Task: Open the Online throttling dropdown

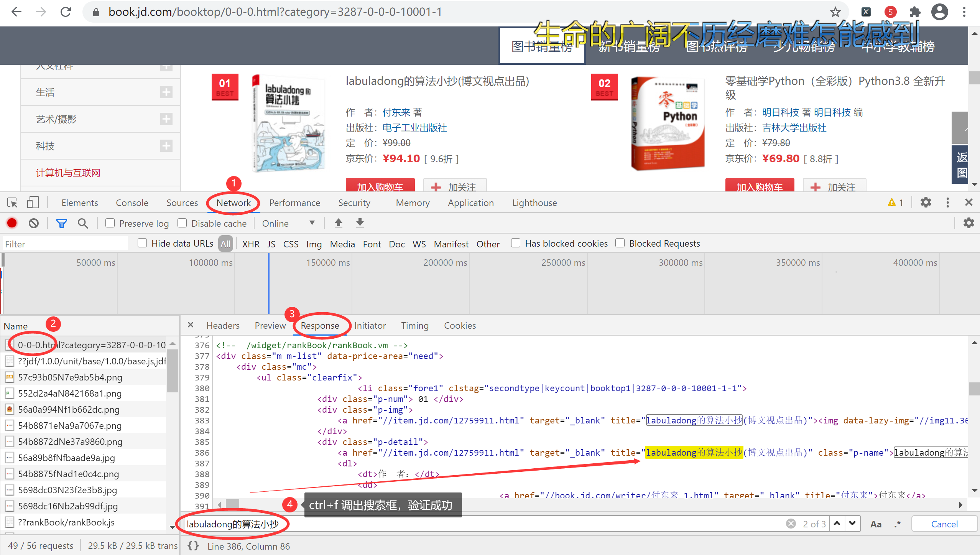Action: [288, 223]
